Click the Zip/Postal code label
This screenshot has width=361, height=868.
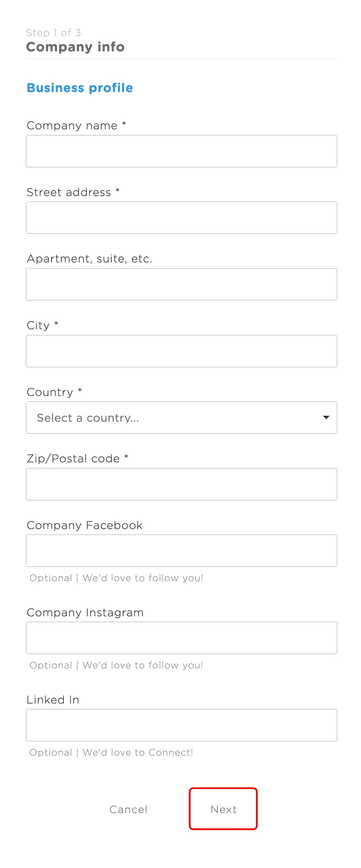[x=73, y=459]
